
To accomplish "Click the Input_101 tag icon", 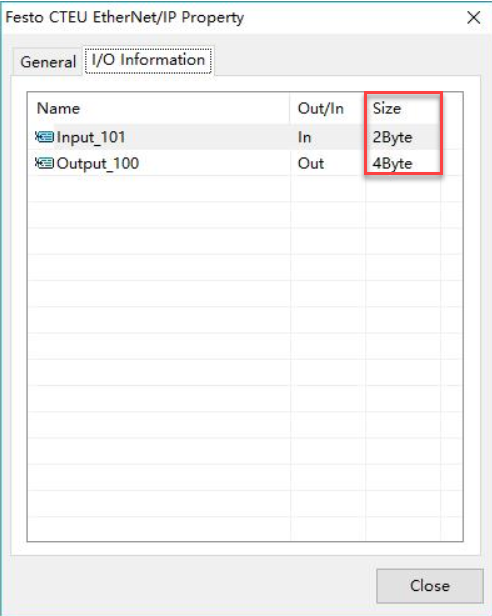I will (x=45, y=137).
